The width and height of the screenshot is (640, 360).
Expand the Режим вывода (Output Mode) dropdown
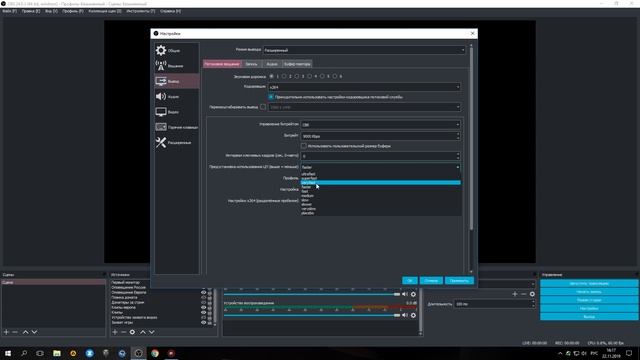coord(364,50)
